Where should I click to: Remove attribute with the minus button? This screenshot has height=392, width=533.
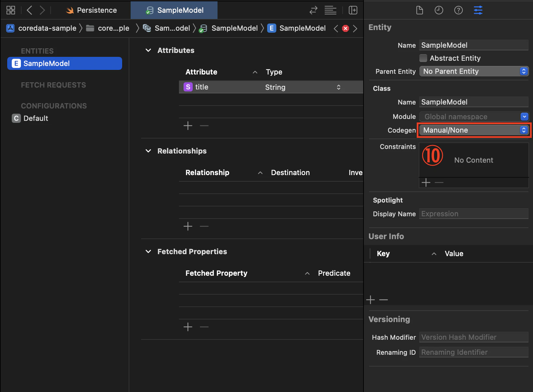(204, 125)
